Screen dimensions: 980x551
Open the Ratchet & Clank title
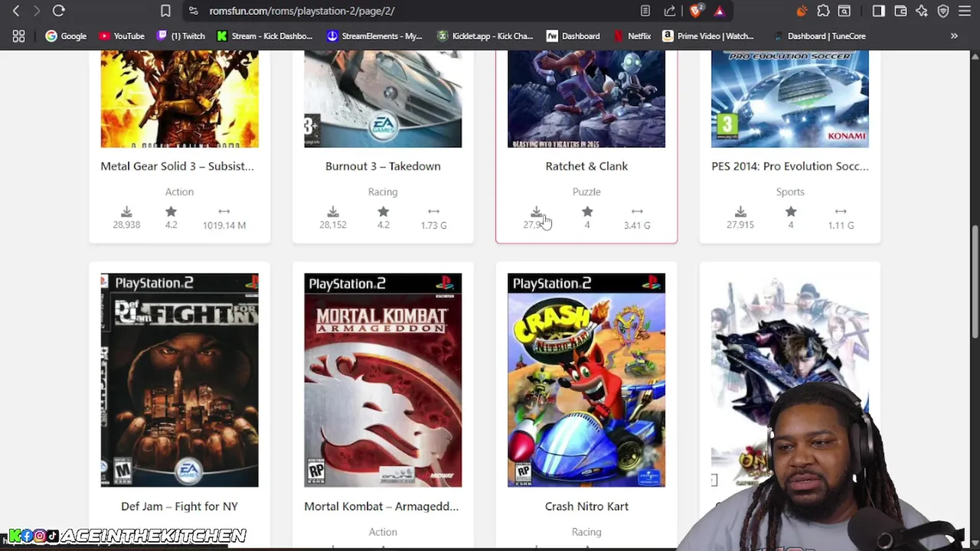tap(586, 166)
